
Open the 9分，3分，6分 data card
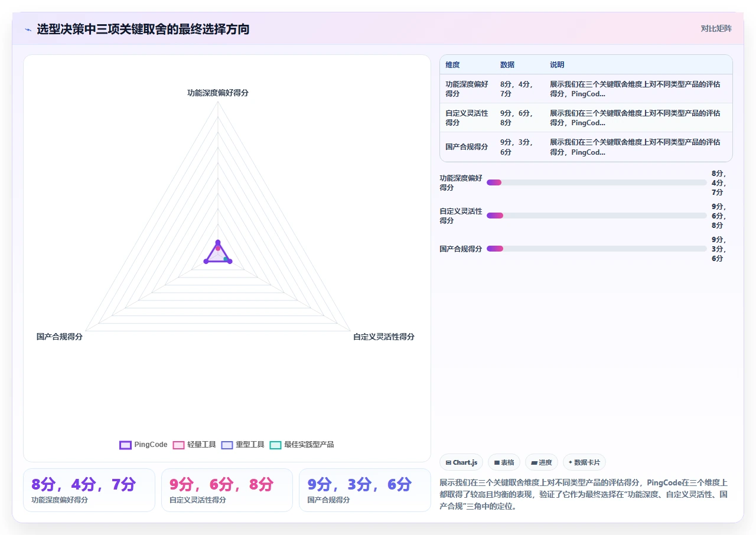[365, 490]
